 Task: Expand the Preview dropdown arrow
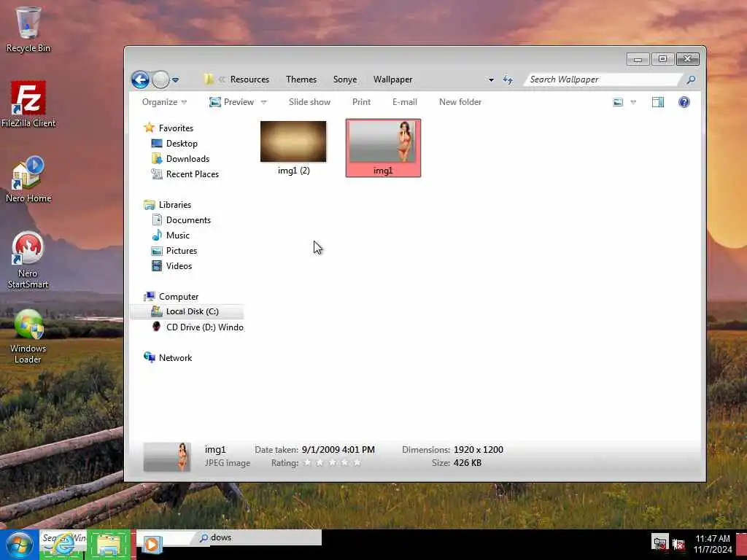264,102
